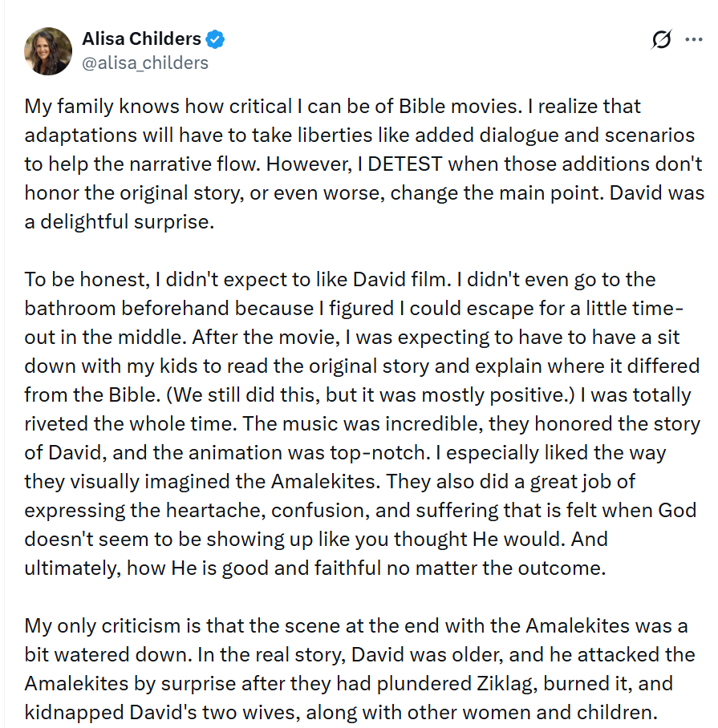
Task: Click "kidnapped David's two wives" in last line
Action: click(132, 713)
